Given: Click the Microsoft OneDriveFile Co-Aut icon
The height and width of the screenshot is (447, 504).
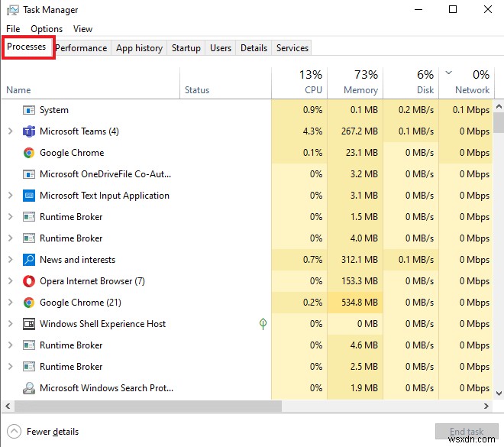Looking at the screenshot, I should [29, 174].
